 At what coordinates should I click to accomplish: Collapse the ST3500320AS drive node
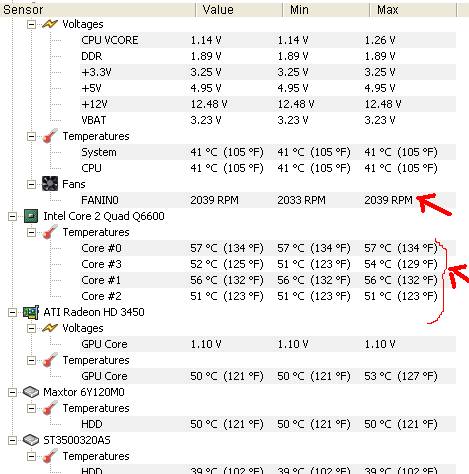tap(12, 440)
